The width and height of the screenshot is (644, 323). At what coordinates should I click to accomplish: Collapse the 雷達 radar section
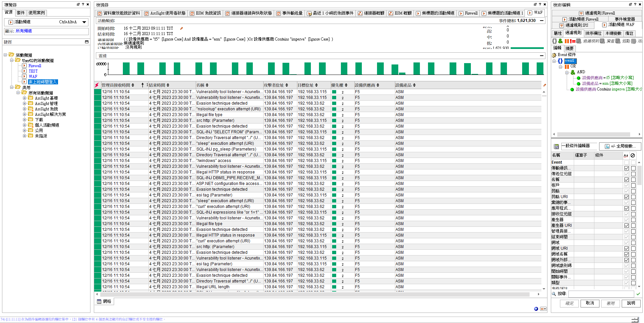(x=542, y=56)
